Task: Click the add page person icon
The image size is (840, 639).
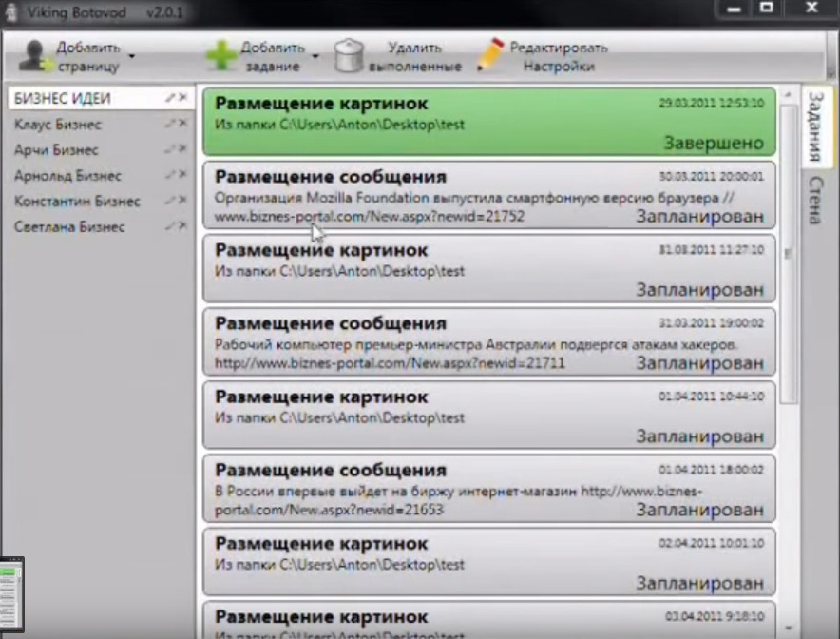Action: [x=36, y=56]
